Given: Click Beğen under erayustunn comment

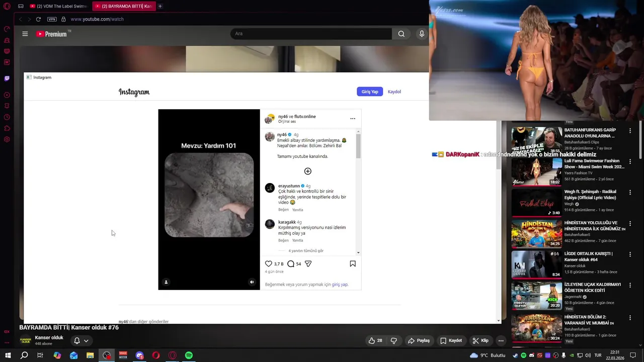Looking at the screenshot, I should pos(283,210).
